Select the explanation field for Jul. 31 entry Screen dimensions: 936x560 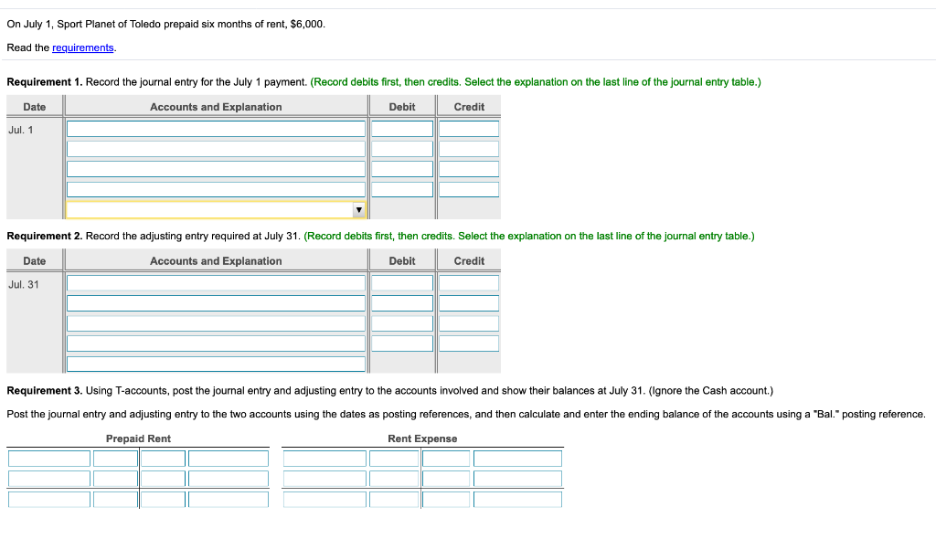(216, 364)
